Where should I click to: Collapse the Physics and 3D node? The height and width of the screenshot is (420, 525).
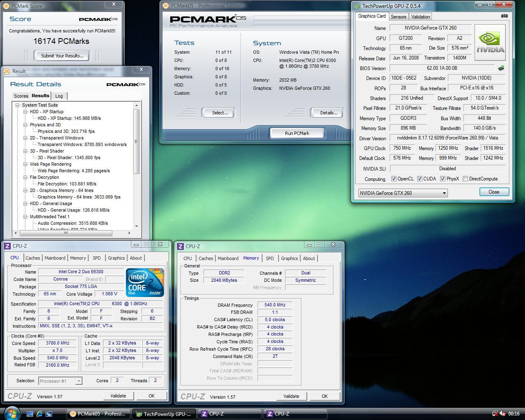point(25,125)
